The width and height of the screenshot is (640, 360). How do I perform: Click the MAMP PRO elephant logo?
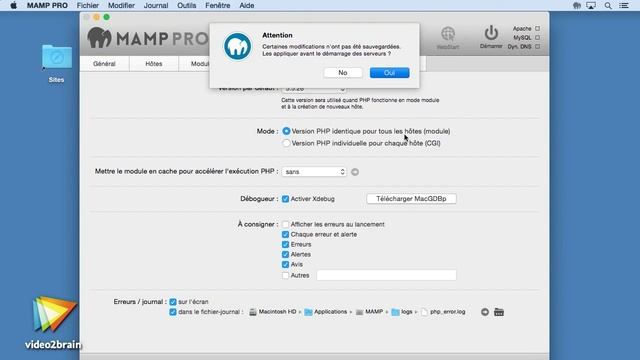tap(99, 38)
